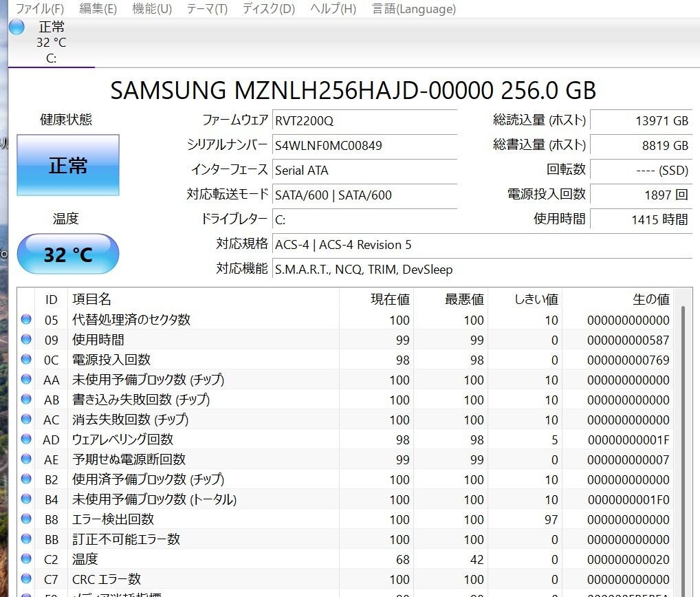700x597 pixels.
Task: Click status icon for ウェアレベリング回数 row
Action: click(26, 439)
